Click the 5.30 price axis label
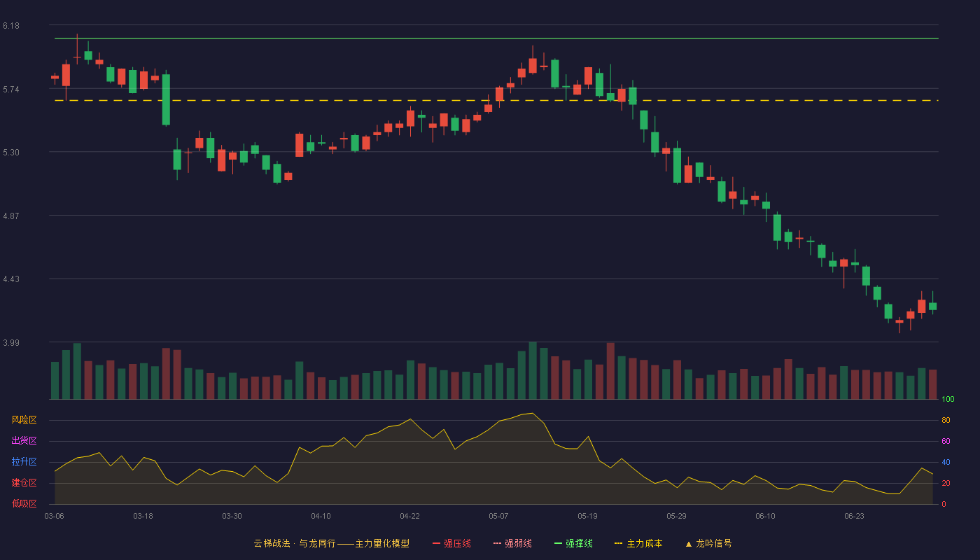Screen dimensions: 980x560 11,153
